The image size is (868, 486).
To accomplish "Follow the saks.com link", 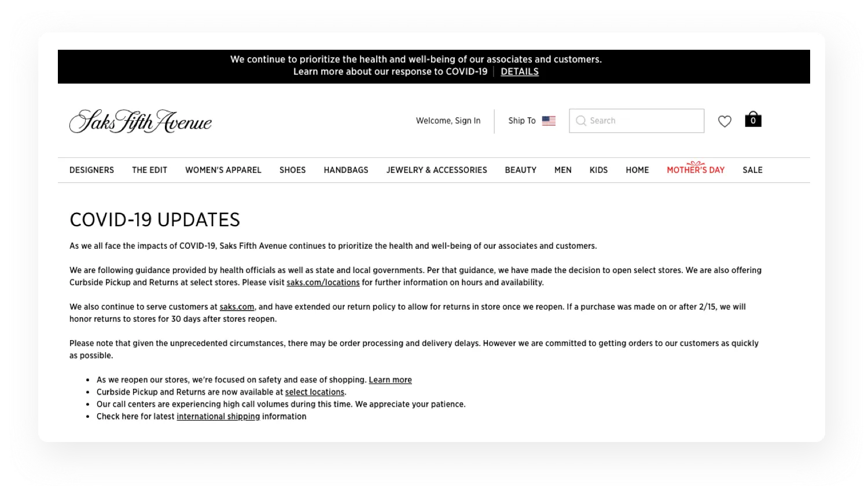I will [237, 307].
